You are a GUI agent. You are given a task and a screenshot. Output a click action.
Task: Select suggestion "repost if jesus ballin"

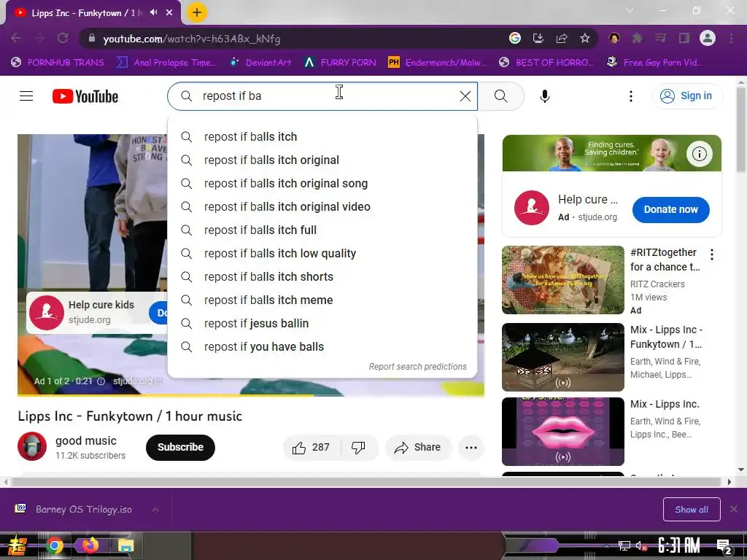coord(322,323)
